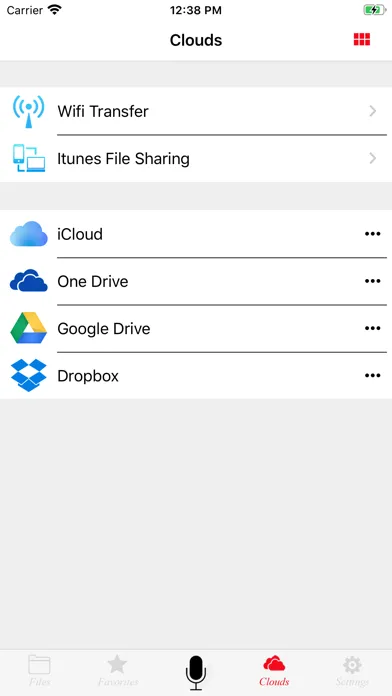Tap the Wi-Fi status icon
This screenshot has width=392, height=696.
point(55,10)
